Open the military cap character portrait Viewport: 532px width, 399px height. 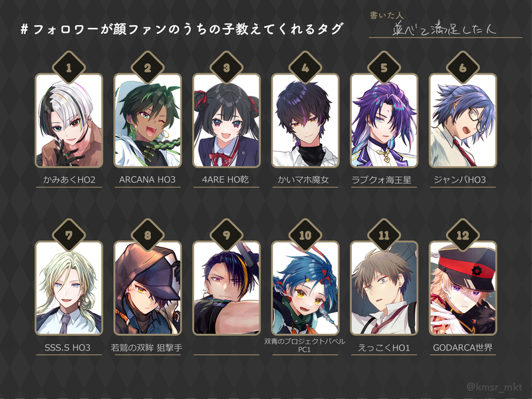(463, 288)
